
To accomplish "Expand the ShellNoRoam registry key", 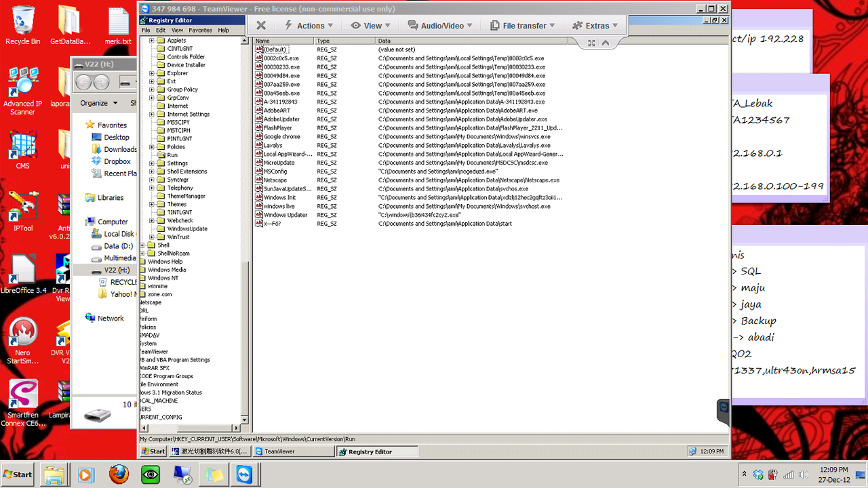I will click(x=142, y=253).
